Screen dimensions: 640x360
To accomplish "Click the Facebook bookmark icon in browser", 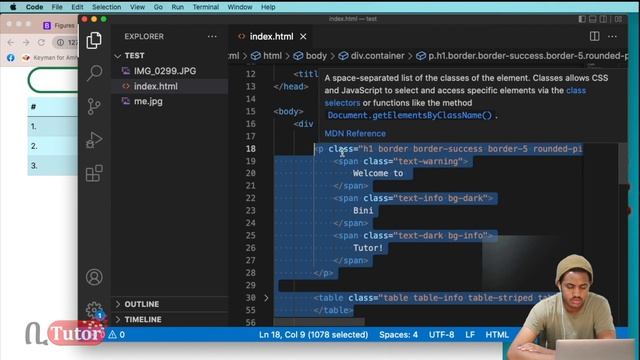I will (11, 58).
